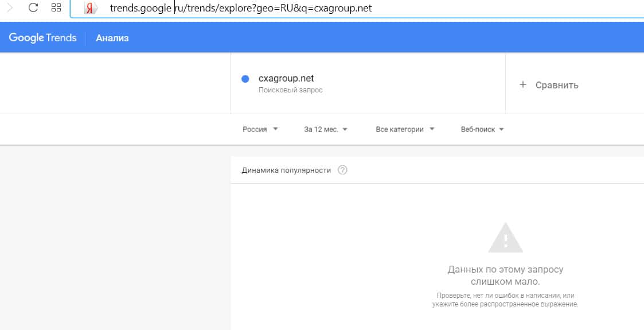644x330 pixels.
Task: Click the "Данных по этому запросу слишком мало" message
Action: tap(505, 275)
